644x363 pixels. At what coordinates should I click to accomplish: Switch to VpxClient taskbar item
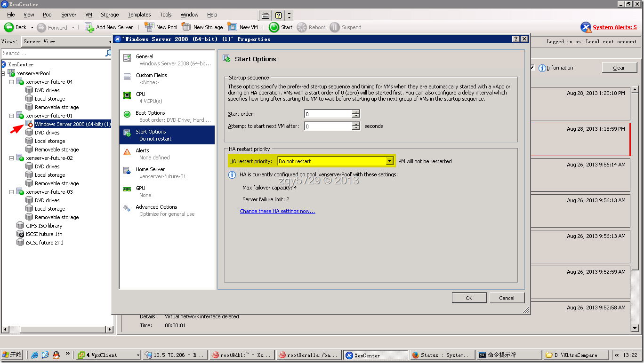click(x=109, y=355)
